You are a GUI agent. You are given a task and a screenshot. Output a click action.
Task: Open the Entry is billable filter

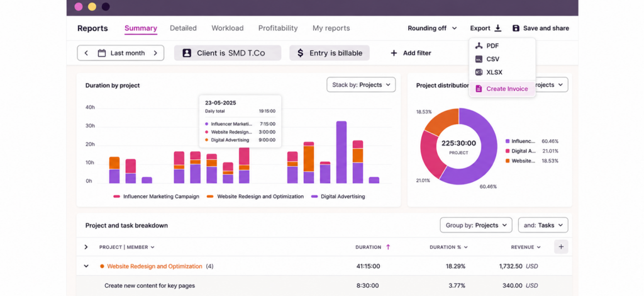[x=330, y=53]
